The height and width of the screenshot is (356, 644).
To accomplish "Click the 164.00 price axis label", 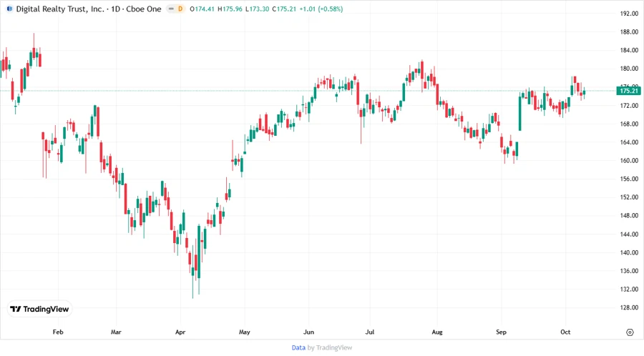I will point(629,142).
